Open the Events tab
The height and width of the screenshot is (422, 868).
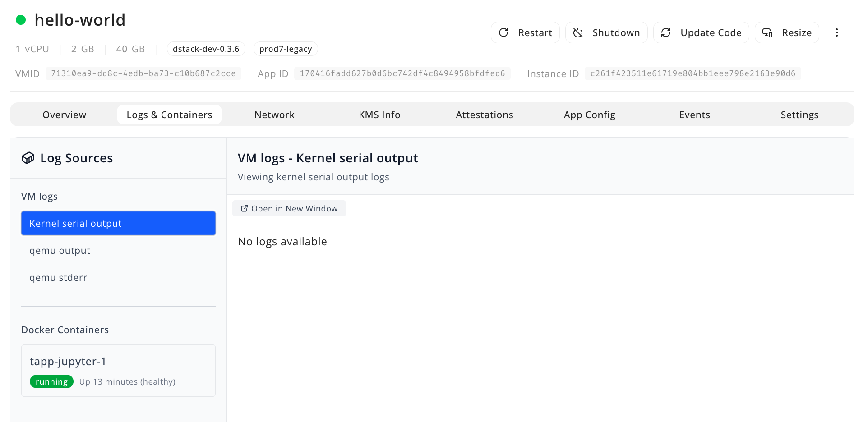tap(694, 115)
